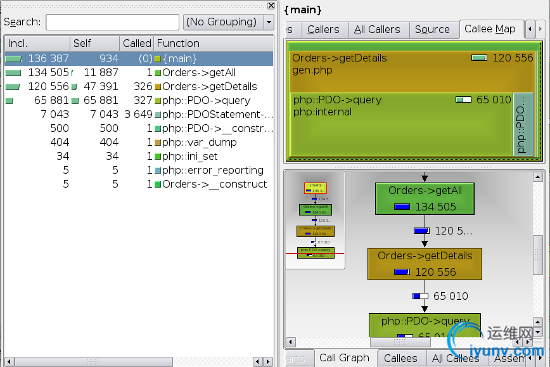Select the {main} row in function list

tap(139, 58)
